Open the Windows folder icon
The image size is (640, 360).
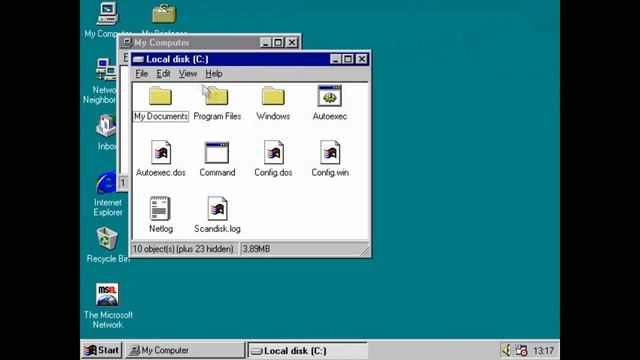point(273,96)
